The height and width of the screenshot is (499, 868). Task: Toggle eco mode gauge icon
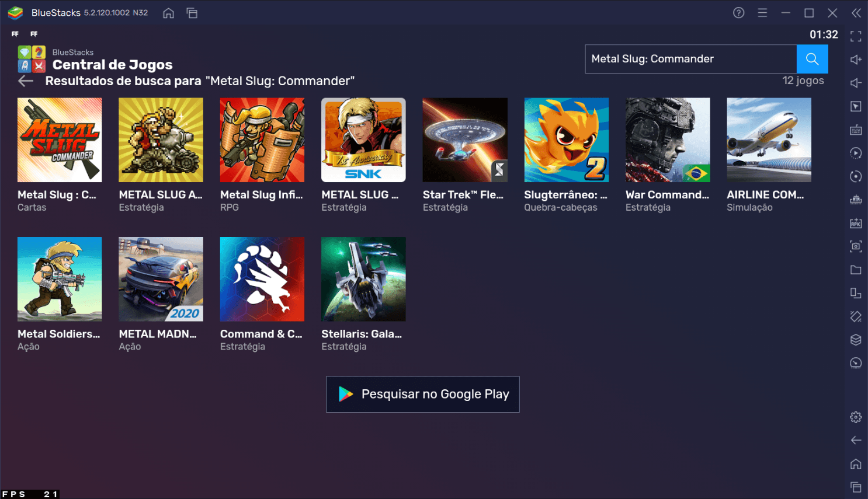click(856, 363)
